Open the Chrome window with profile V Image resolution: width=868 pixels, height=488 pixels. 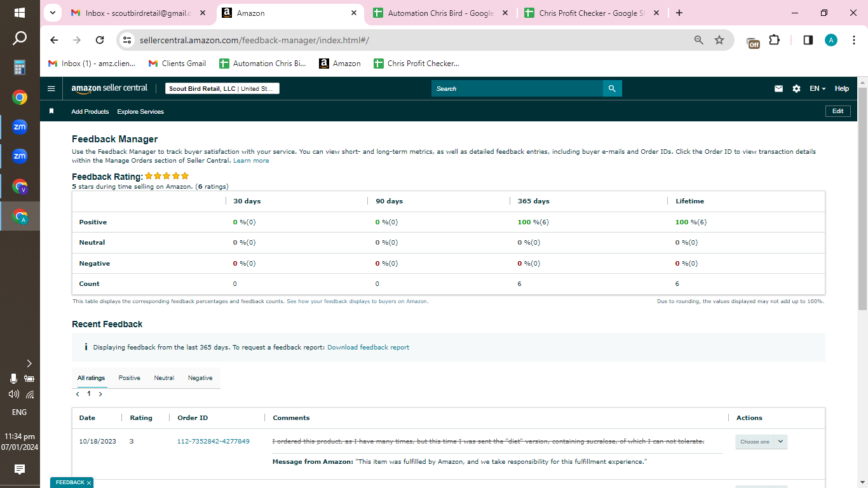pos(20,187)
